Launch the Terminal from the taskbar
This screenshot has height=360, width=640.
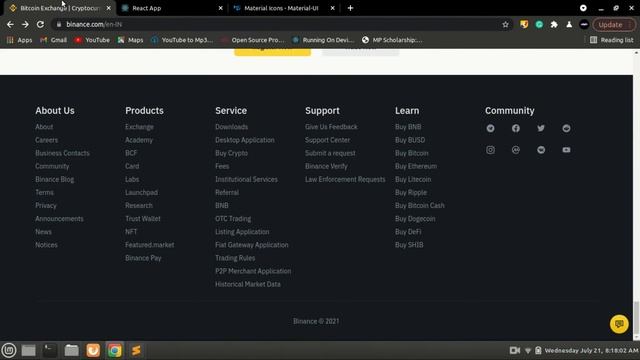pos(50,350)
